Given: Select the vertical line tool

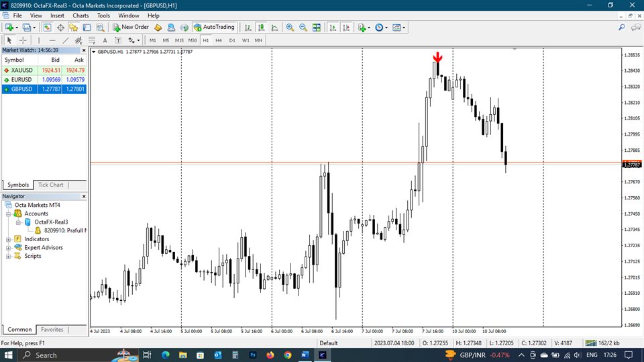Looking at the screenshot, I should pyautogui.click(x=39, y=40).
